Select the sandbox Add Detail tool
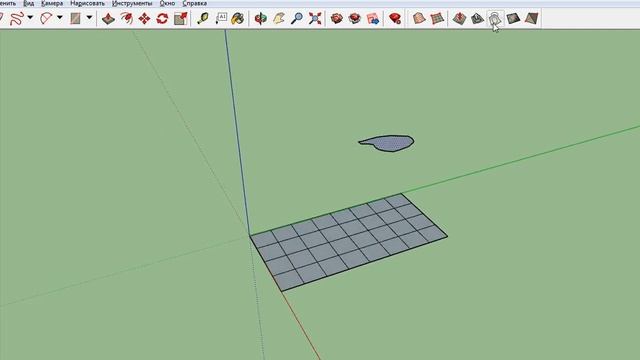 coord(513,18)
